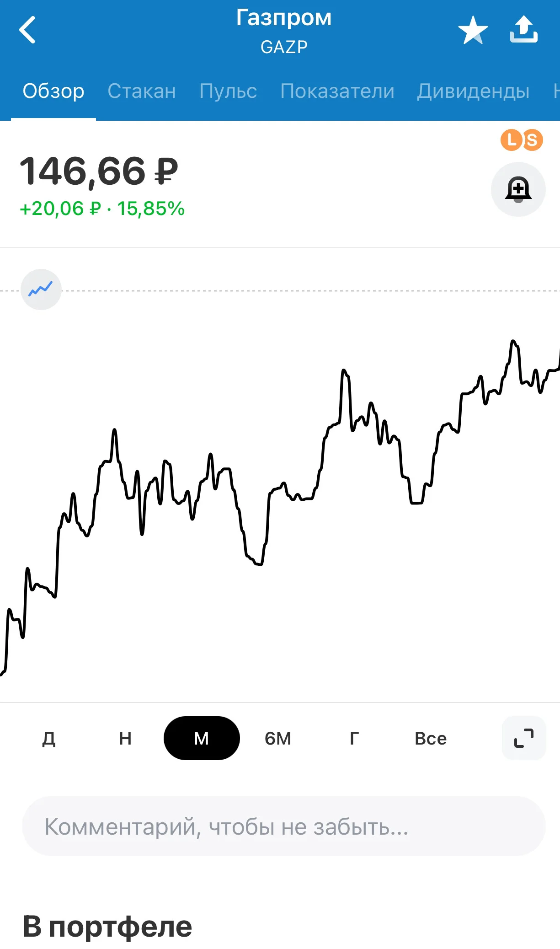Open the Показатели tab
560x949 pixels.
pos(337,91)
